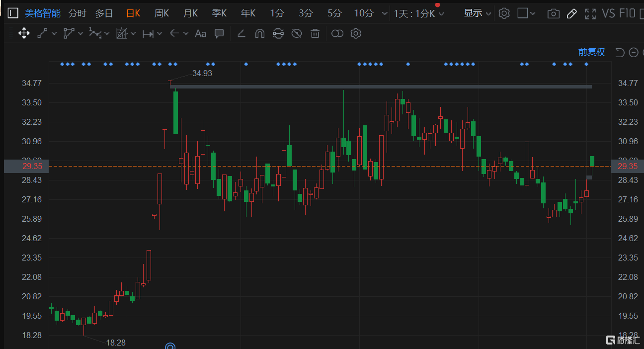Expand the arrow tool dropdown
Screen dimensions: 644x349
point(186,34)
